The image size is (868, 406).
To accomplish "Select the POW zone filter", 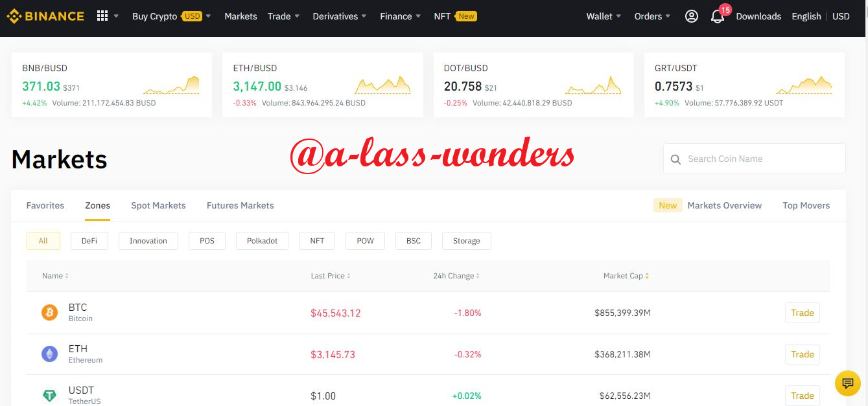I will pyautogui.click(x=366, y=241).
